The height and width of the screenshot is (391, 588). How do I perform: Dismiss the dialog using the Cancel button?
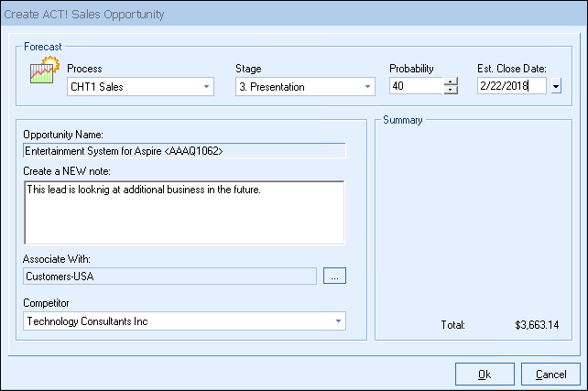click(x=550, y=374)
